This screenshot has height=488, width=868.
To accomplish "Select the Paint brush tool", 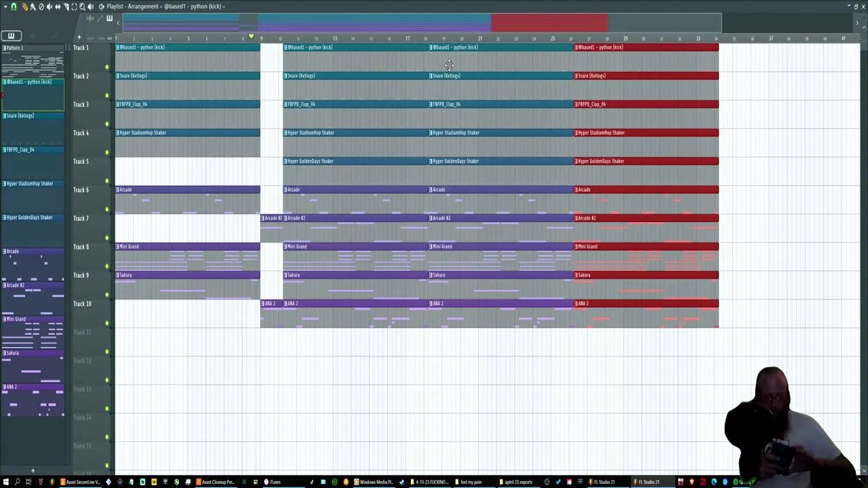I will tap(33, 7).
